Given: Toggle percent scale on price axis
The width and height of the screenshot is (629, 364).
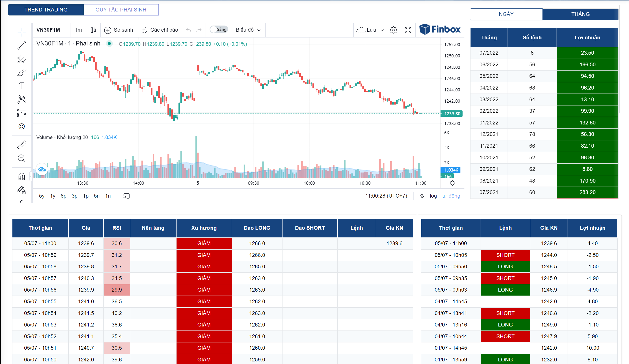Looking at the screenshot, I should click(x=422, y=196).
